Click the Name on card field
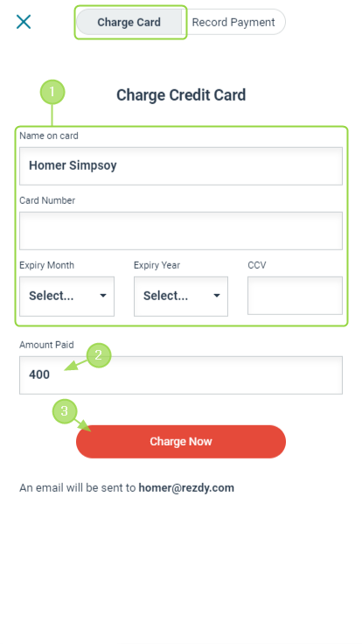 [181, 166]
